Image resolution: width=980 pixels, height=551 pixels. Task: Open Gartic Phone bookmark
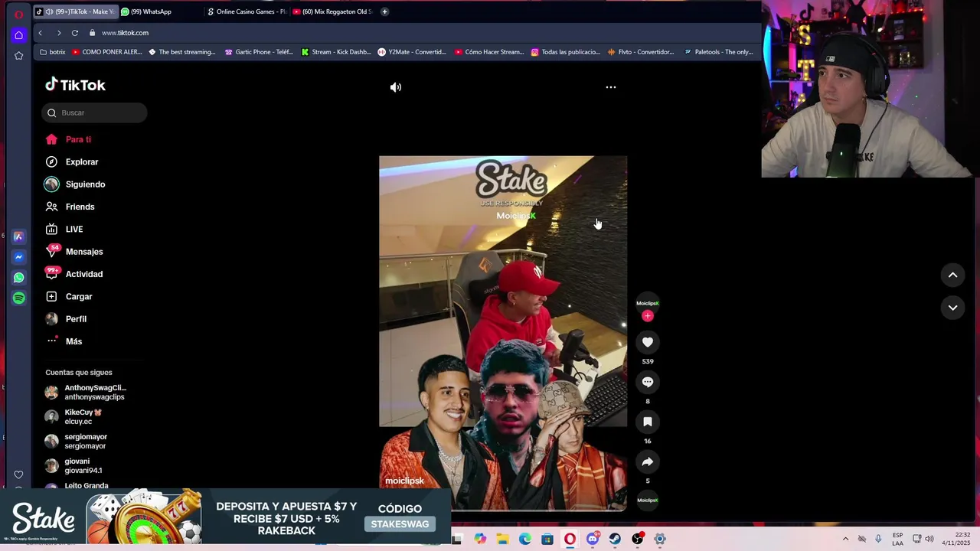[x=259, y=52]
